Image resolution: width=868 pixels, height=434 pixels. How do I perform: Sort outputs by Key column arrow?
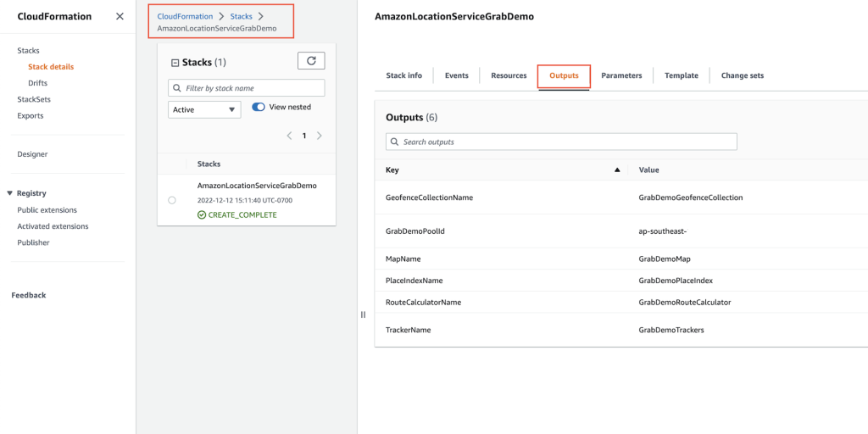[617, 170]
